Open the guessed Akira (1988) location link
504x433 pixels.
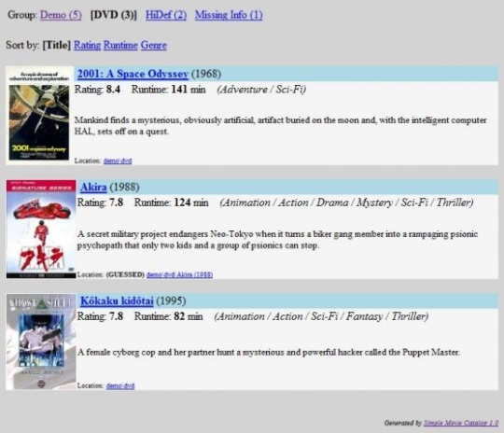pyautogui.click(x=179, y=274)
